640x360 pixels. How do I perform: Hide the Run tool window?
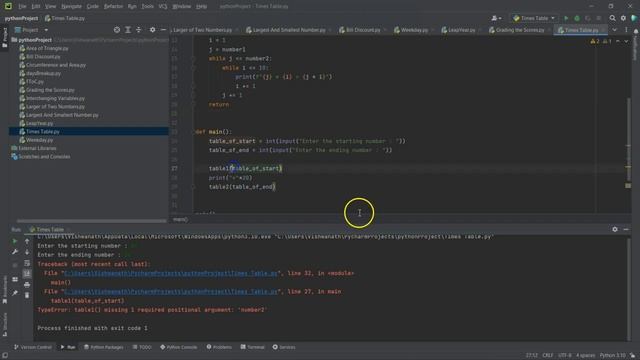click(x=626, y=229)
